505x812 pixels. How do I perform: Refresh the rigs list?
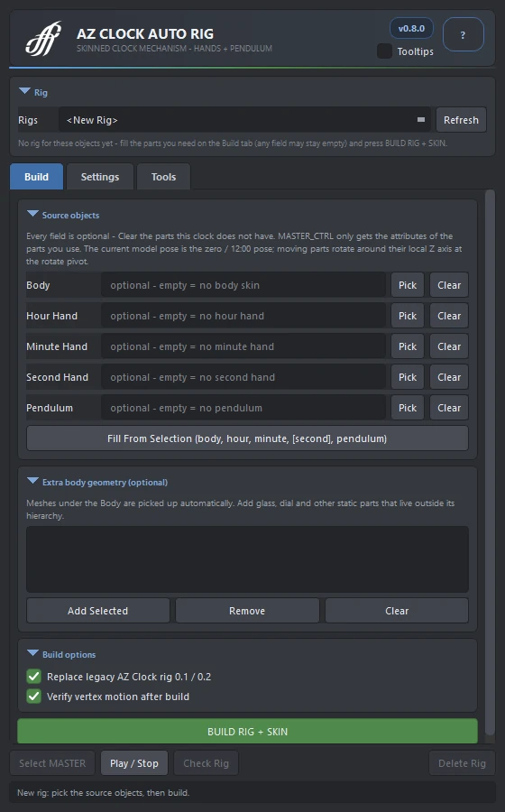(461, 120)
